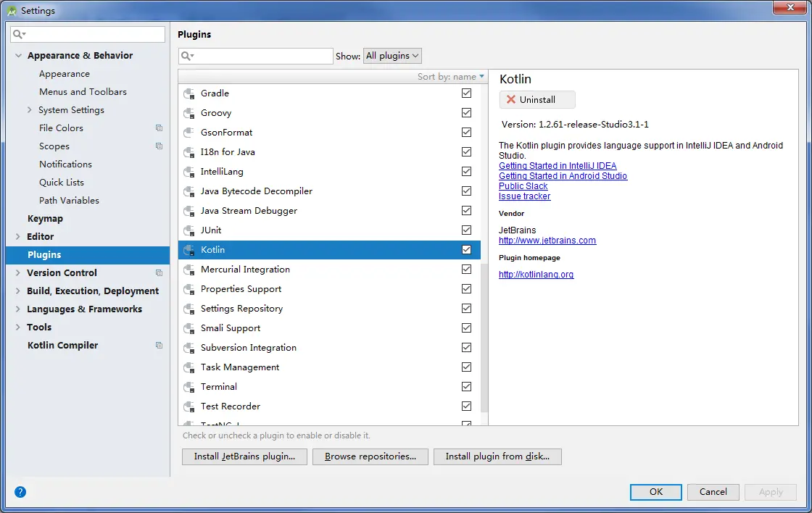Click the Java Stream Debugger plugin icon
Viewport: 812px width, 513px height.
189,211
